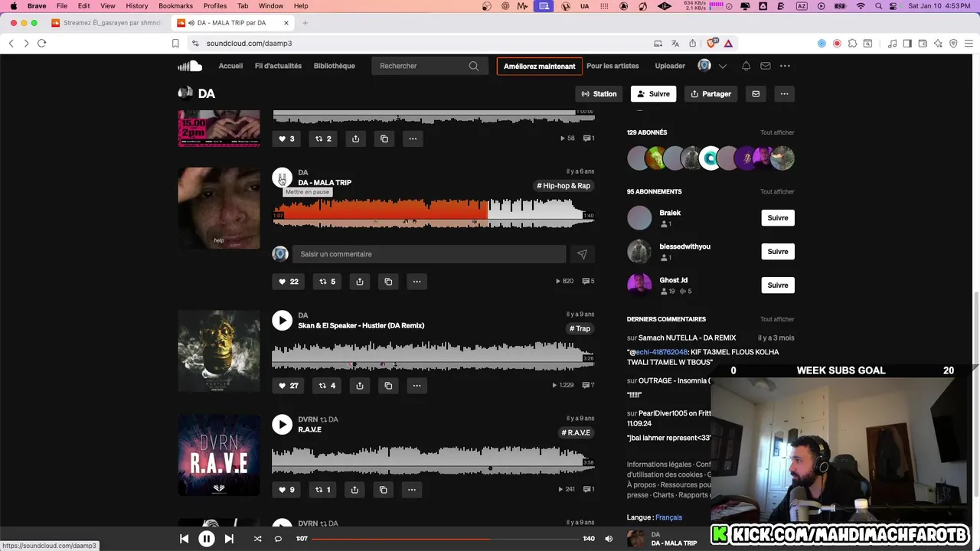Change Langue Français setting
Screen dimensions: 980x551
(668, 517)
